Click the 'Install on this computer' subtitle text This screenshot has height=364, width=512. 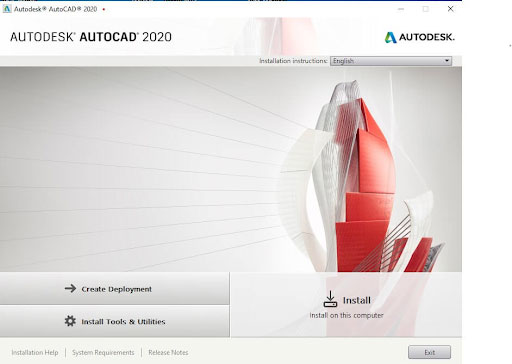tap(346, 315)
